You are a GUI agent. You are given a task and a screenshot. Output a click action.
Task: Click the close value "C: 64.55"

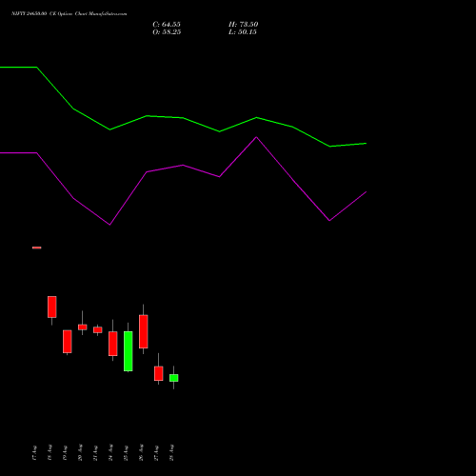pos(167,25)
